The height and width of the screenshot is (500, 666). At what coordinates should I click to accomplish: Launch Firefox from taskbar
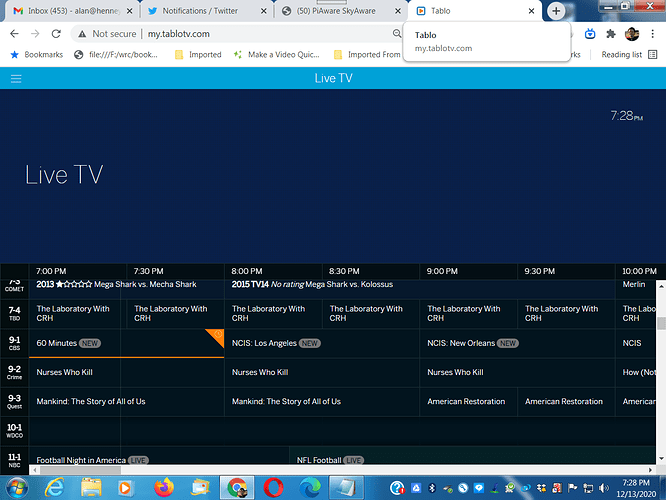(x=164, y=488)
